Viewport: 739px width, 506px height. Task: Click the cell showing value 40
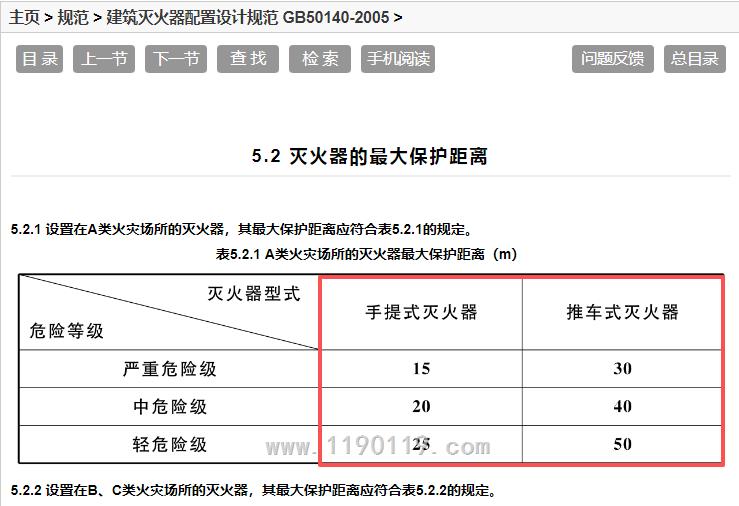click(622, 407)
